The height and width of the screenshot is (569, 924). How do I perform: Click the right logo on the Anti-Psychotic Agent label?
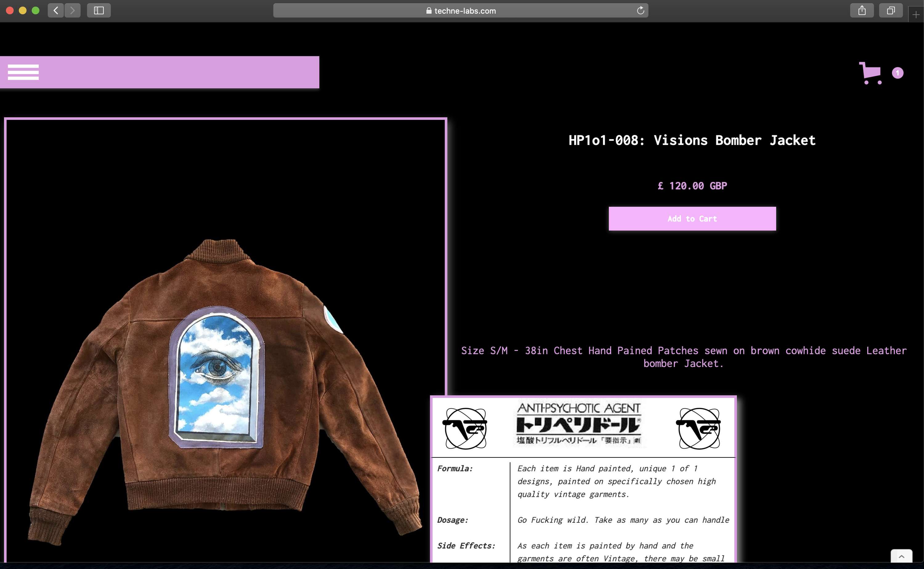tap(699, 428)
